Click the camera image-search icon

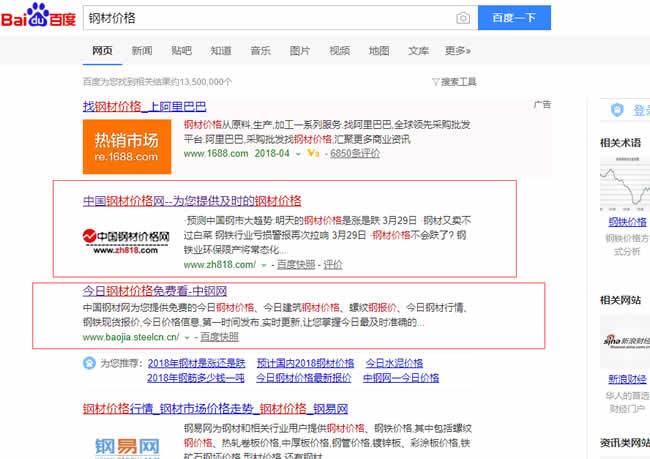[x=462, y=18]
